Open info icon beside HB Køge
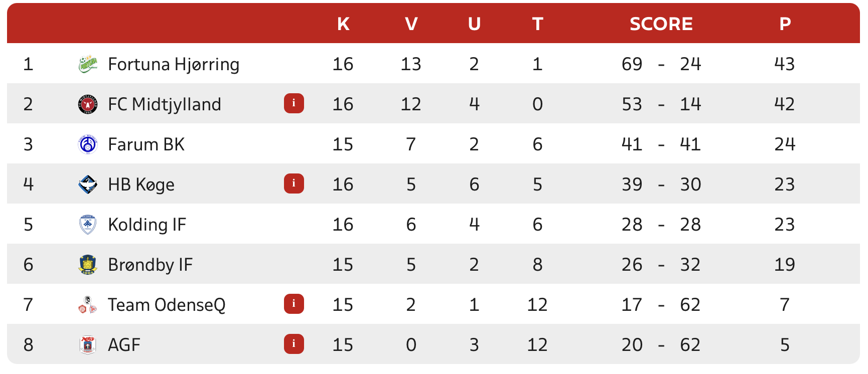Viewport: 868px width, 374px height. tap(294, 183)
